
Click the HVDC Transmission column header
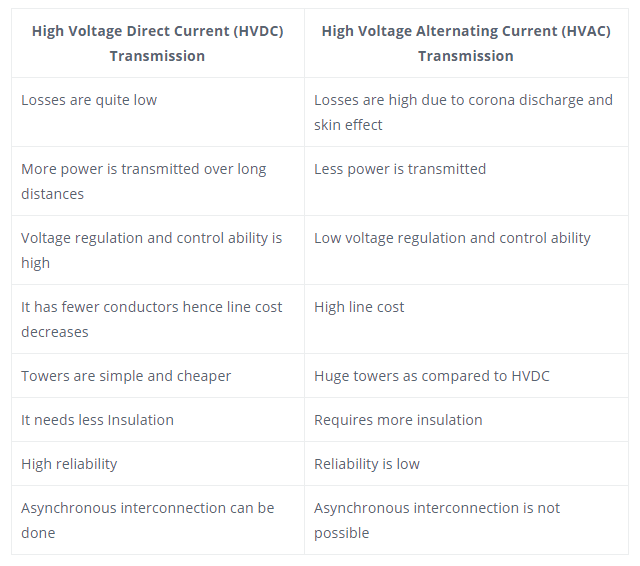pyautogui.click(x=158, y=43)
